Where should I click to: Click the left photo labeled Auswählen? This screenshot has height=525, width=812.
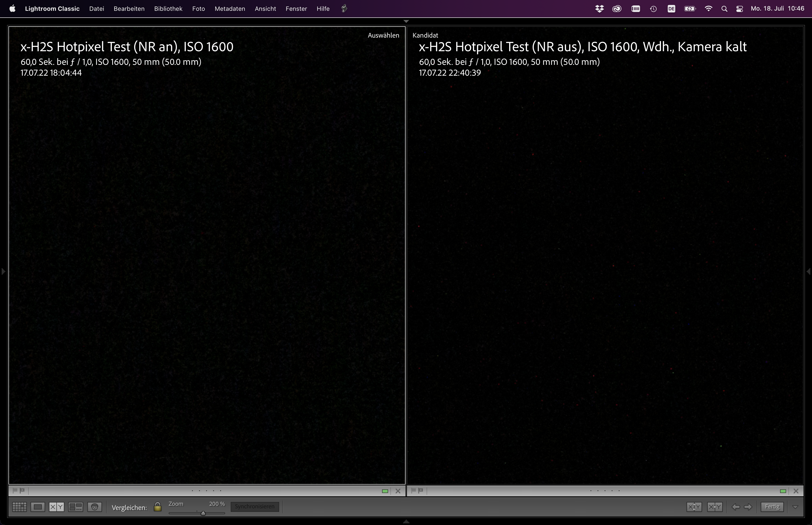pyautogui.click(x=207, y=255)
